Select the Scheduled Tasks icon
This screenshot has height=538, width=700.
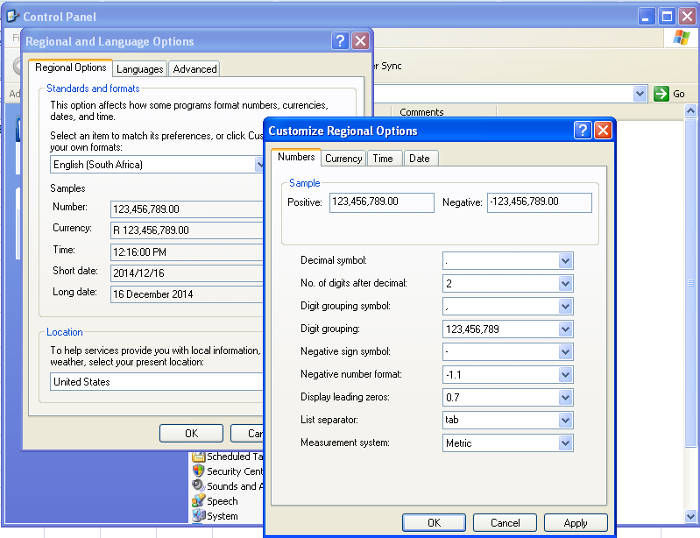pos(198,457)
